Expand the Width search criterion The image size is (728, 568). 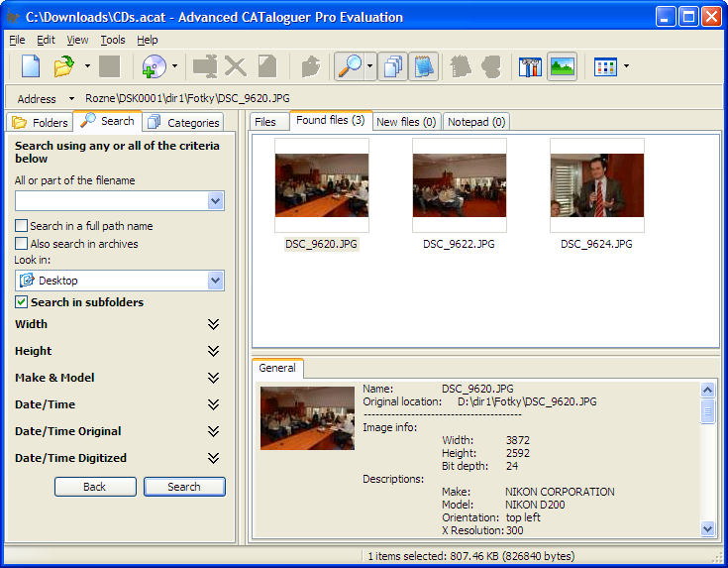[x=213, y=324]
